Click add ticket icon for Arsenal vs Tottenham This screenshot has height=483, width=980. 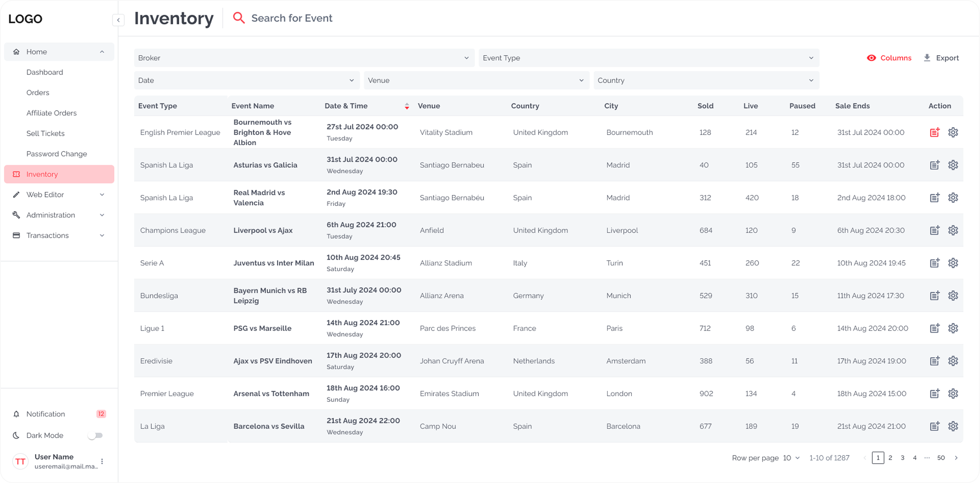pos(935,393)
